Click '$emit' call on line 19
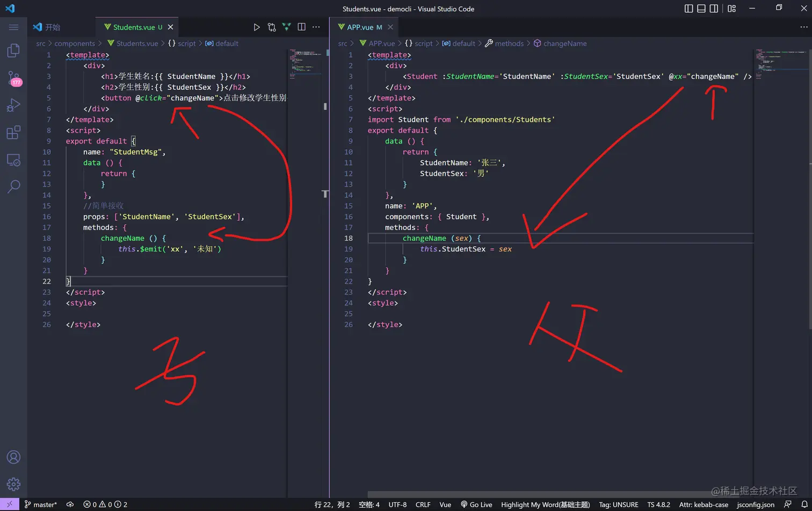Viewport: 812px width, 511px height. pos(151,249)
